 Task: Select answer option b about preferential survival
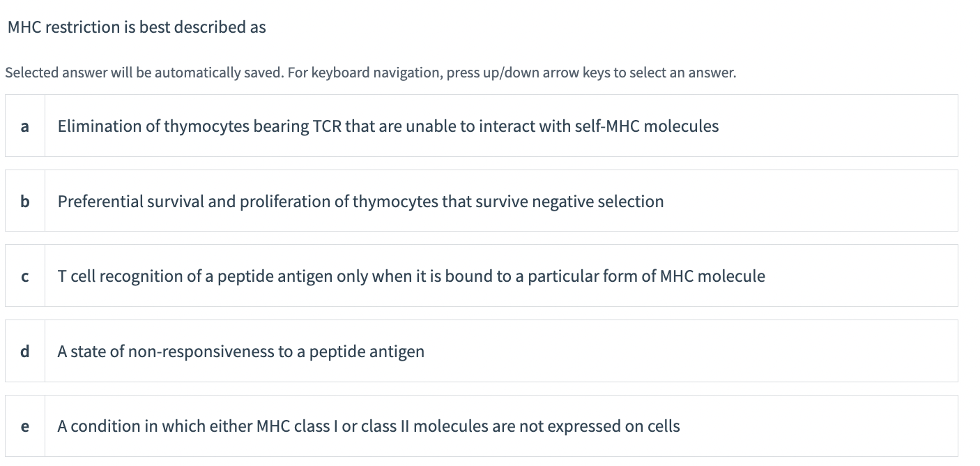tap(360, 201)
